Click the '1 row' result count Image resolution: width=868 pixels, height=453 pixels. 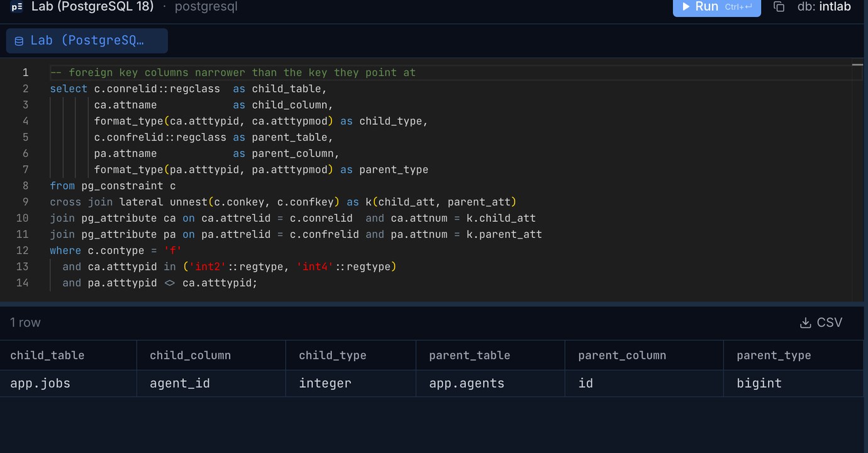point(25,322)
